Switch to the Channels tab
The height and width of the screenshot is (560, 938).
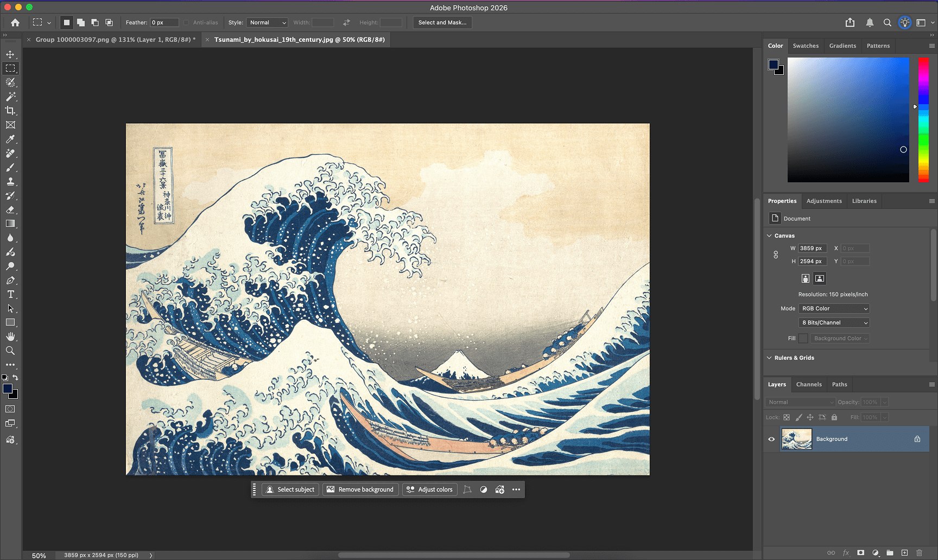point(809,384)
